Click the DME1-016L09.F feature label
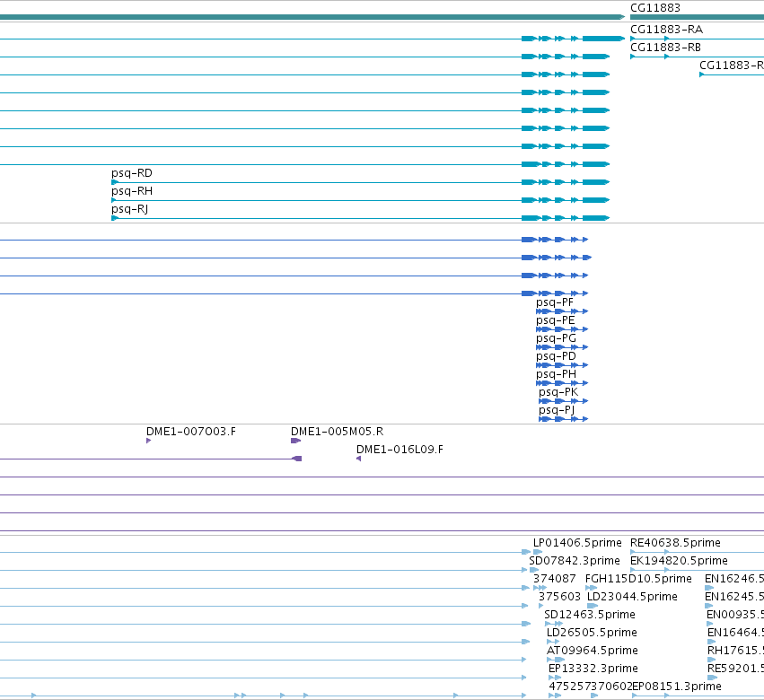This screenshot has height=700, width=764. tap(400, 450)
